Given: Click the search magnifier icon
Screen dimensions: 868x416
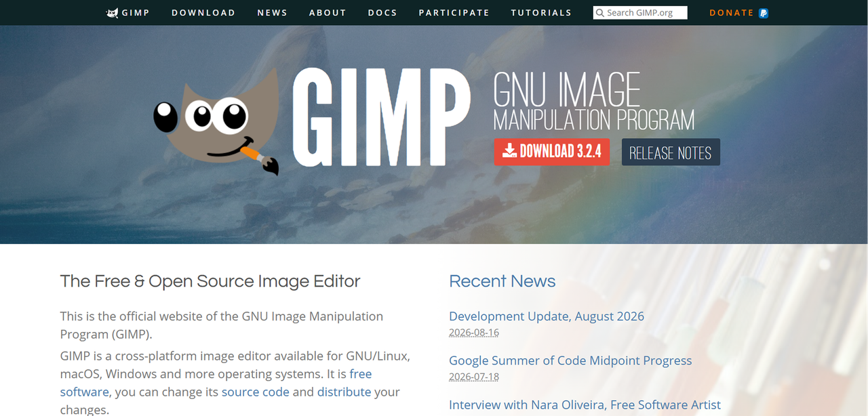Looking at the screenshot, I should pyautogui.click(x=600, y=13).
